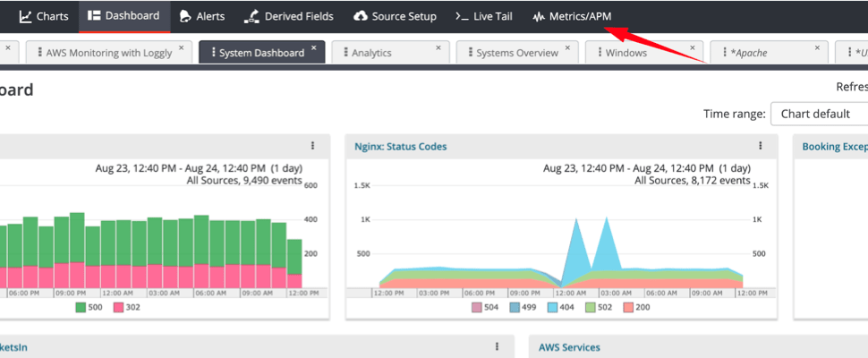Open the Nginx: Status Codes title link
The width and height of the screenshot is (868, 358).
tap(400, 146)
